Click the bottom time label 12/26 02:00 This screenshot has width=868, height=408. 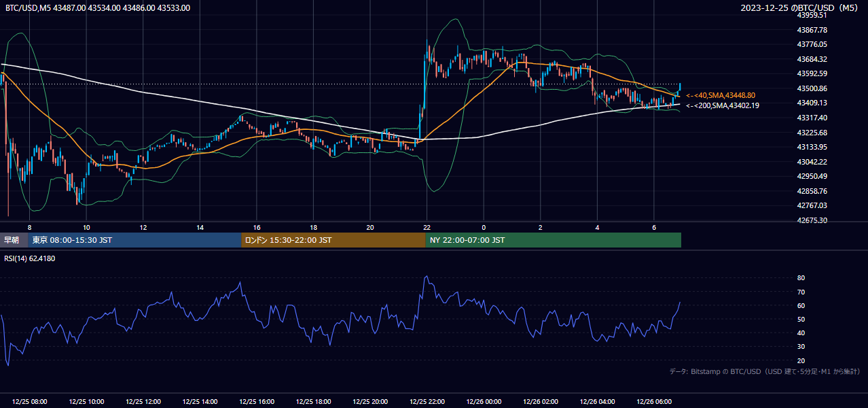click(x=540, y=402)
